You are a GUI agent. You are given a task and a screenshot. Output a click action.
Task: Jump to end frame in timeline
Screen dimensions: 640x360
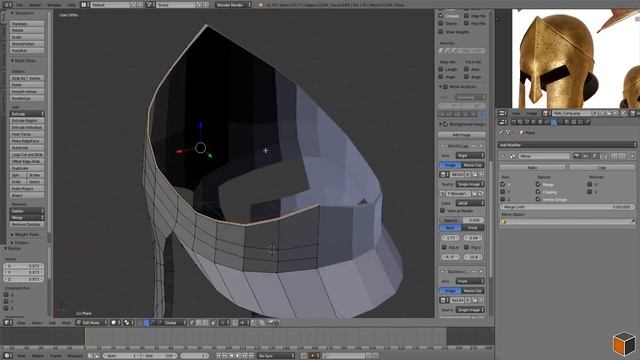point(251,356)
